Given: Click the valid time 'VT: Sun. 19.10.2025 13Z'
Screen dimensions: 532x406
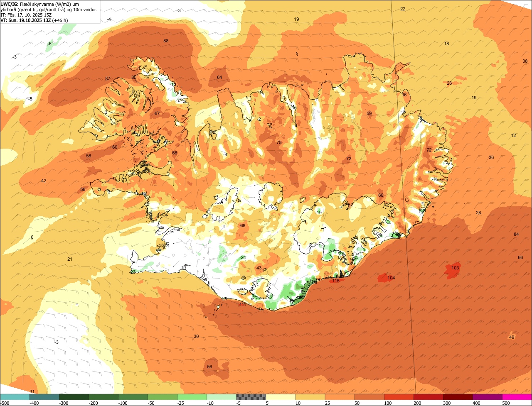Looking at the screenshot, I should [x=26, y=20].
